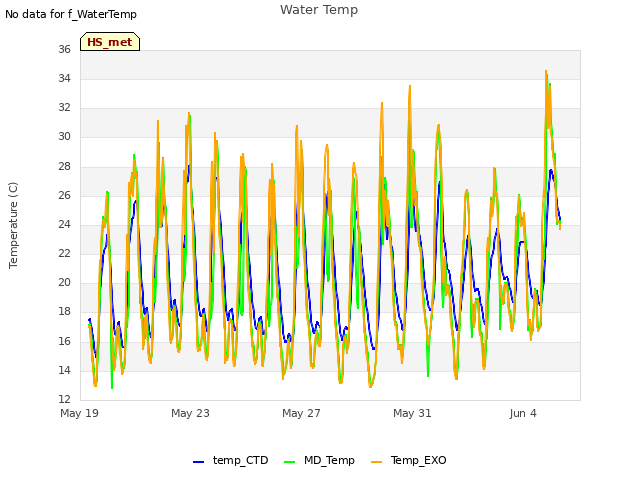Click the 20 y-axis tick label

(x=64, y=282)
